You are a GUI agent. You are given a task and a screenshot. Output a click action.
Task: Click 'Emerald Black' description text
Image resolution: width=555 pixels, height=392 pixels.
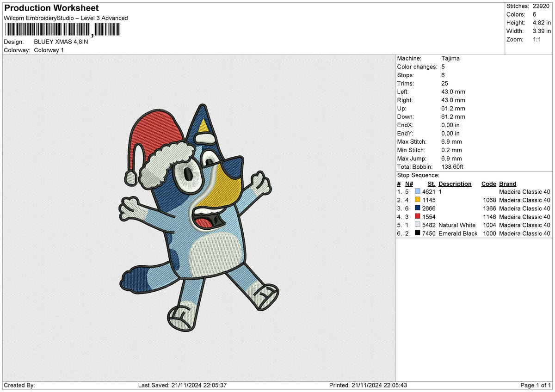point(458,233)
